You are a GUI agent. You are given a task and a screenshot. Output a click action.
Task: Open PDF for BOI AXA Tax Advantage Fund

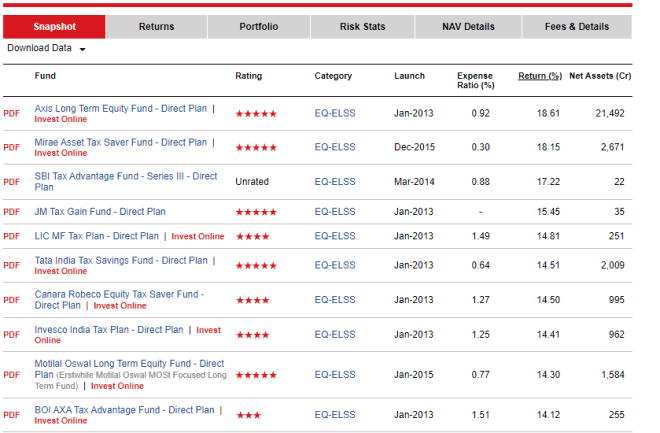tap(11, 415)
